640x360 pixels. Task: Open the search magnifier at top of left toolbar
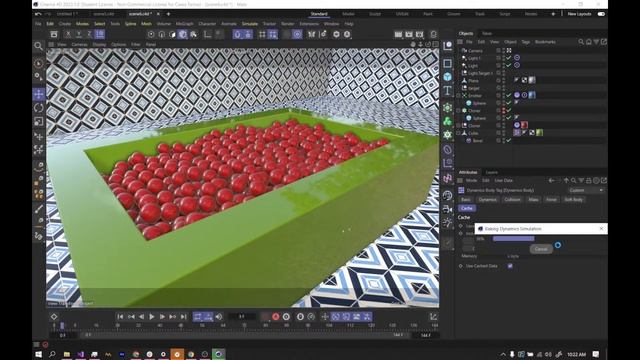[x=38, y=46]
